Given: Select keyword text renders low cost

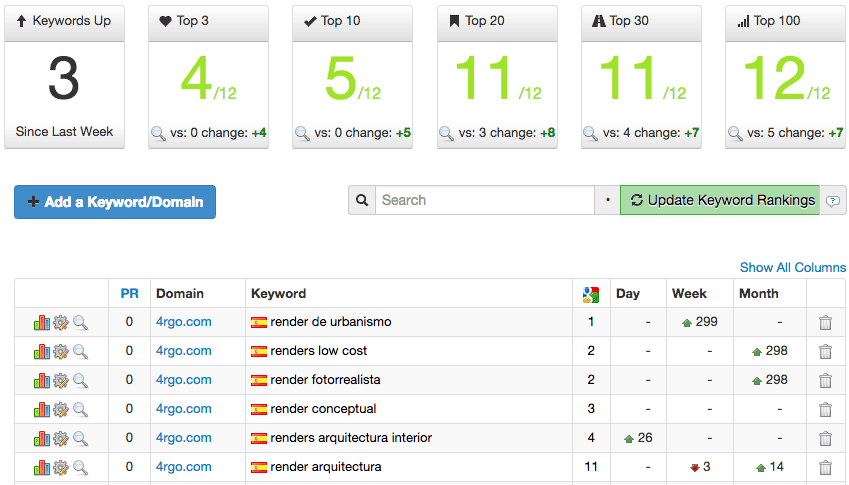Looking at the screenshot, I should click(318, 351).
